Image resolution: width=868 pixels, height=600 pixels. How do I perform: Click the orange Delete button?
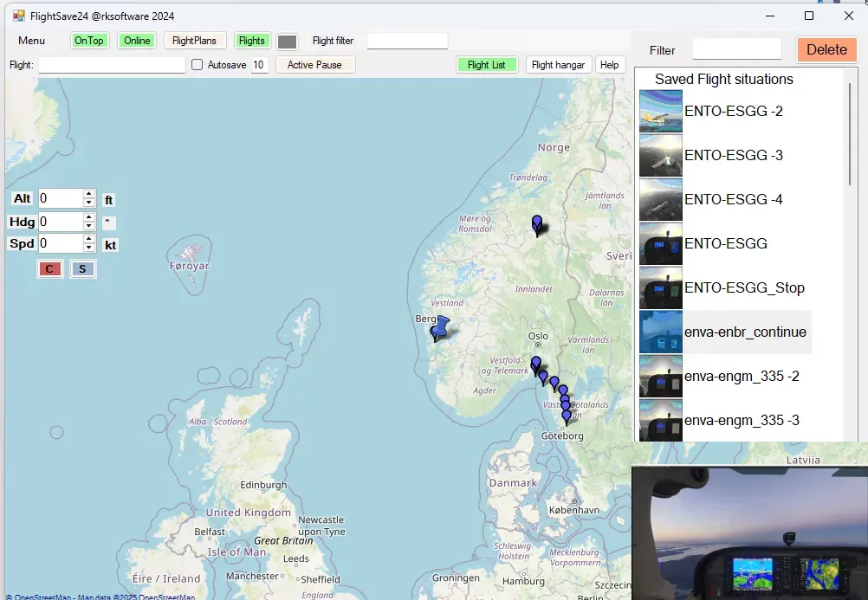(826, 49)
